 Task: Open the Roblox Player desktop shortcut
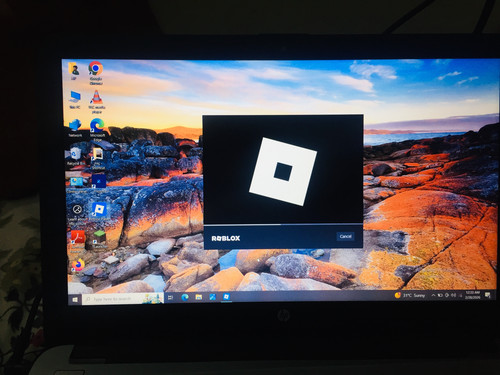coord(99,212)
